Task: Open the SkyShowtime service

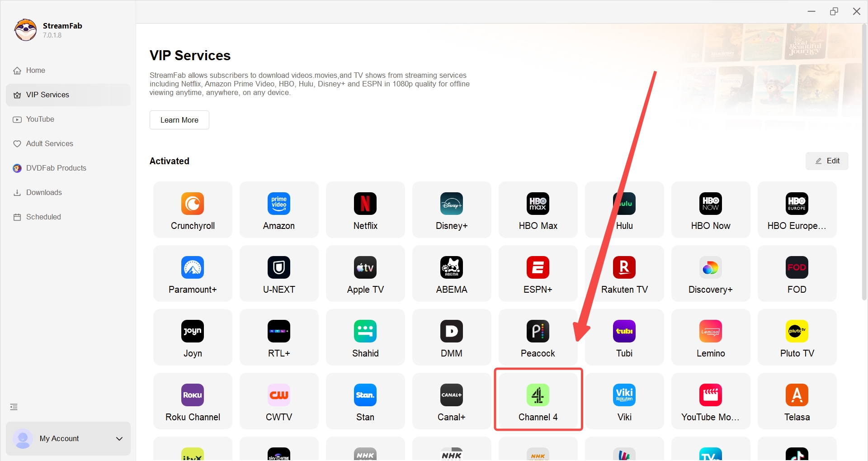Action: point(279,452)
